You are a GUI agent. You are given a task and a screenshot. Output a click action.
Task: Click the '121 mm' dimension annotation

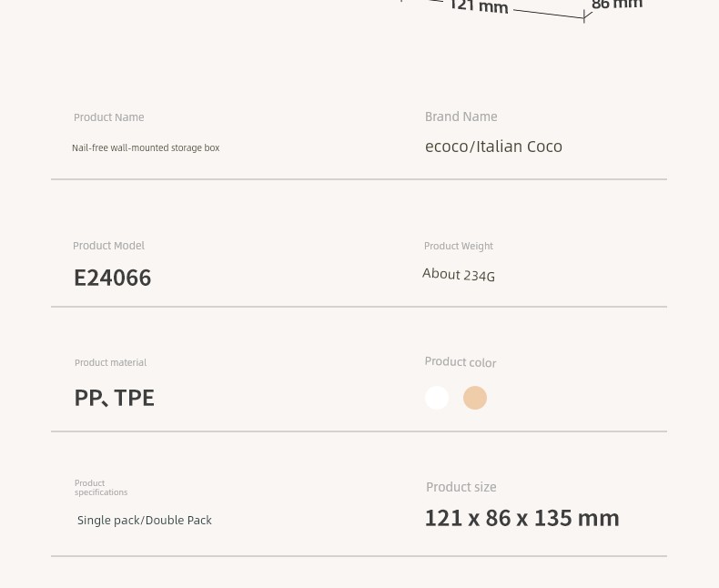click(479, 6)
